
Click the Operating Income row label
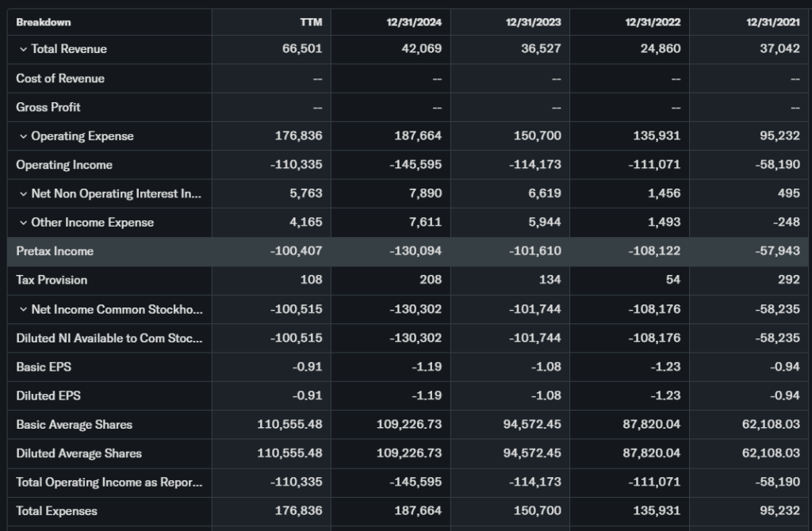[64, 165]
